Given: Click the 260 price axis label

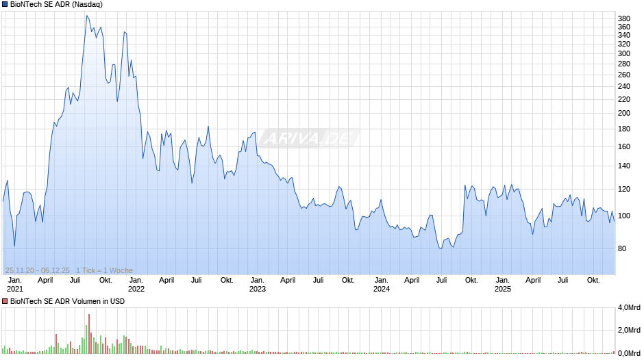Looking at the screenshot, I should [624, 75].
